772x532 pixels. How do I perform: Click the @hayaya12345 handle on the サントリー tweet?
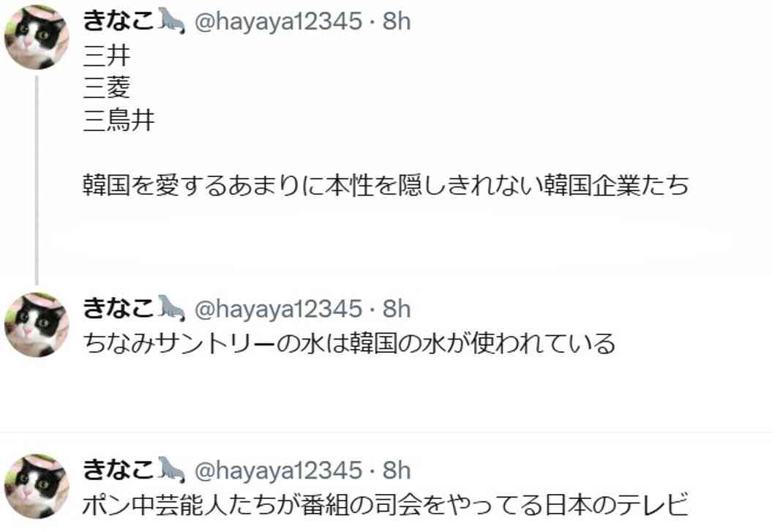pos(279,310)
